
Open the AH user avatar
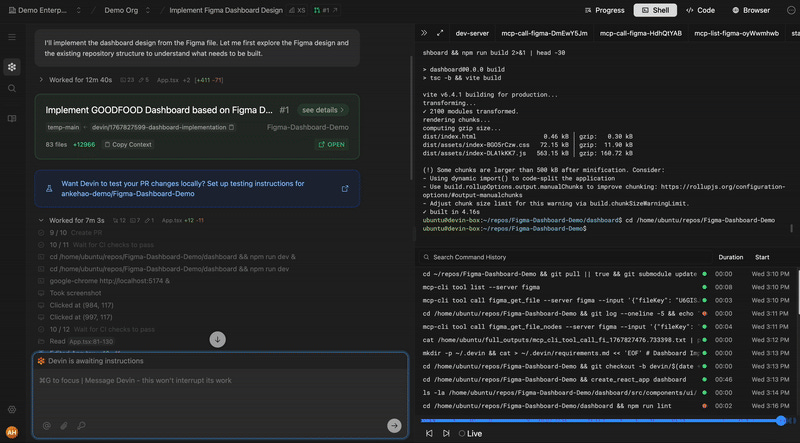[12, 432]
